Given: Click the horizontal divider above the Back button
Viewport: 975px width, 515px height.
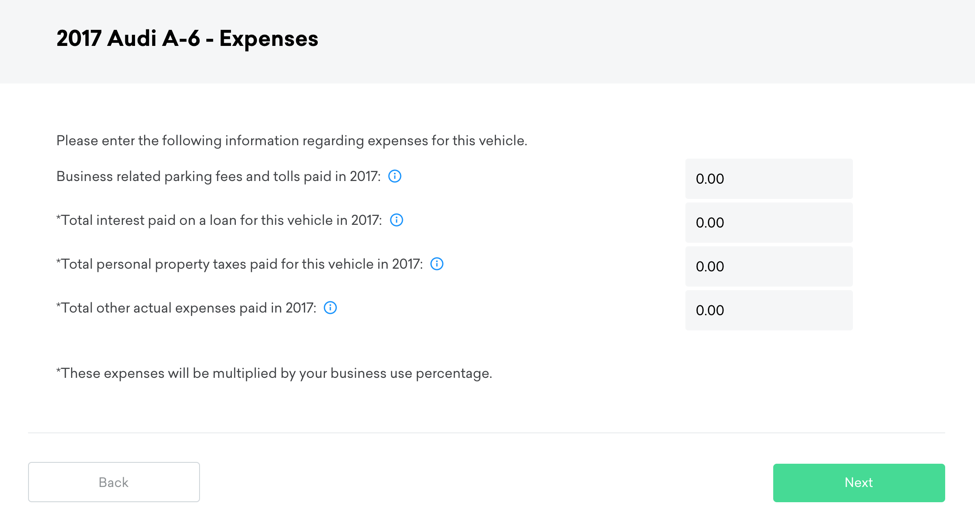Looking at the screenshot, I should [486, 433].
